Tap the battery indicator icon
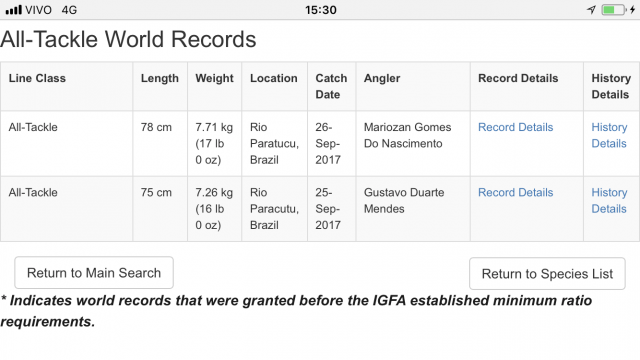The height and width of the screenshot is (360, 640). (613, 10)
